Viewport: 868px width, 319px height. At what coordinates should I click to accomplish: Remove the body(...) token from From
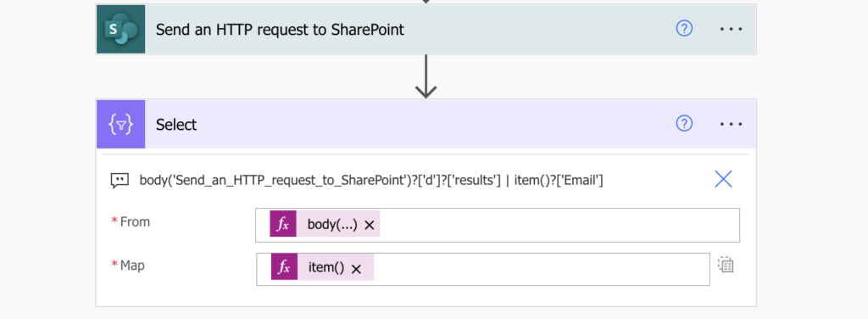pyautogui.click(x=370, y=225)
